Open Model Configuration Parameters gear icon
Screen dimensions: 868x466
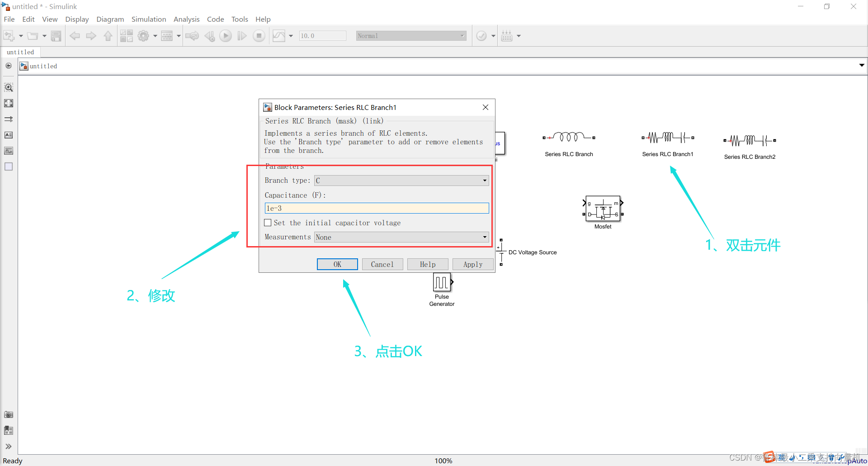(143, 36)
